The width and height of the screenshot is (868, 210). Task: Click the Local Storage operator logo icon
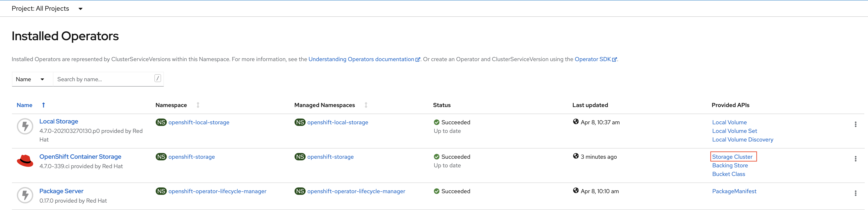25,127
